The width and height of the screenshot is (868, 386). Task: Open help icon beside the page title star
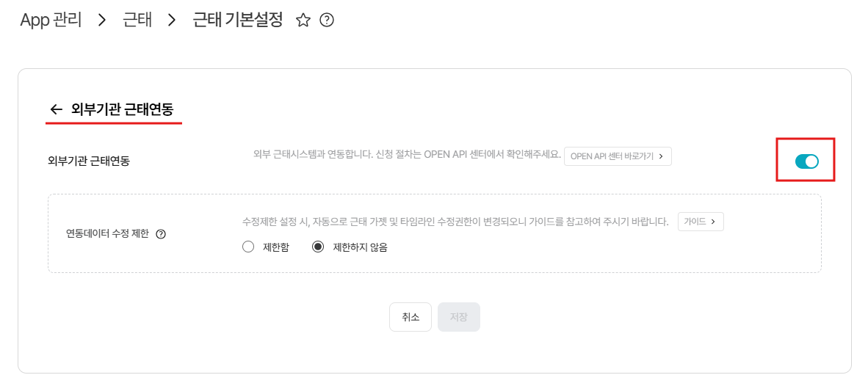coord(328,21)
